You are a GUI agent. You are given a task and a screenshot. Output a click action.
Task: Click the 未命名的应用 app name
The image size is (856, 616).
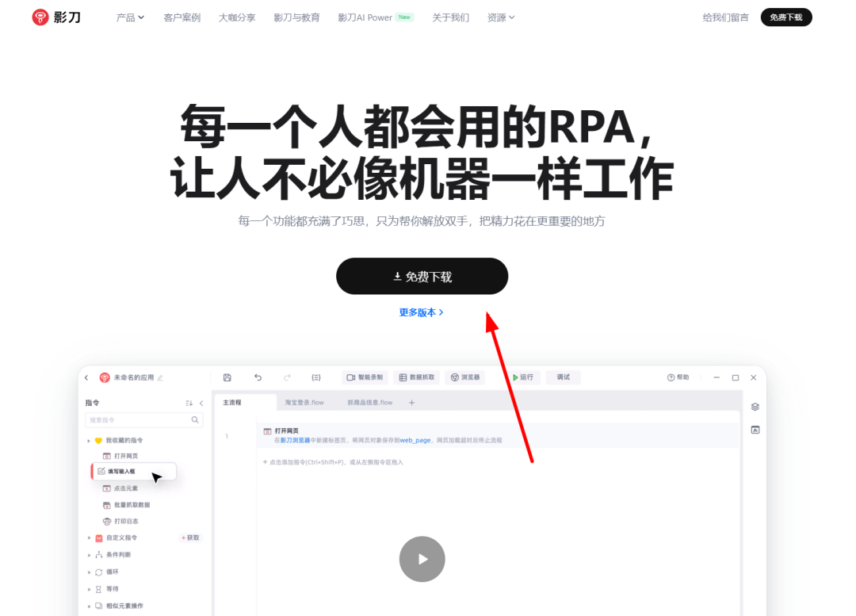tap(134, 377)
